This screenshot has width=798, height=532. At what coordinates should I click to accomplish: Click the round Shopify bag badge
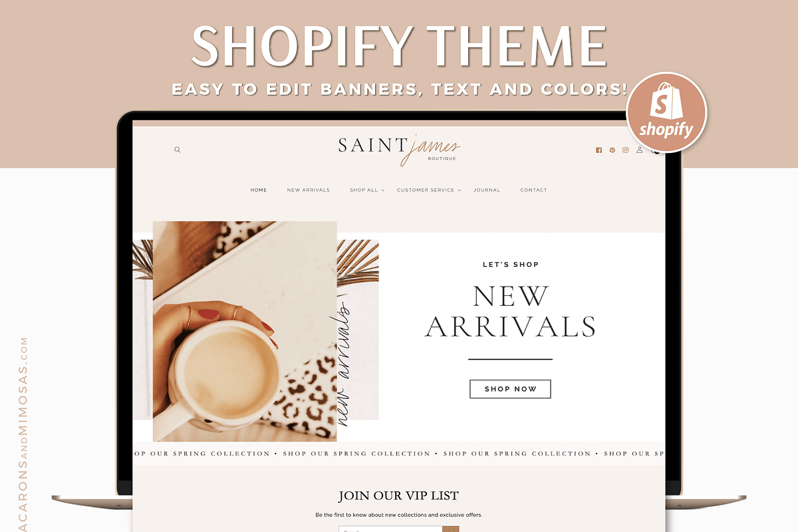[x=666, y=112]
